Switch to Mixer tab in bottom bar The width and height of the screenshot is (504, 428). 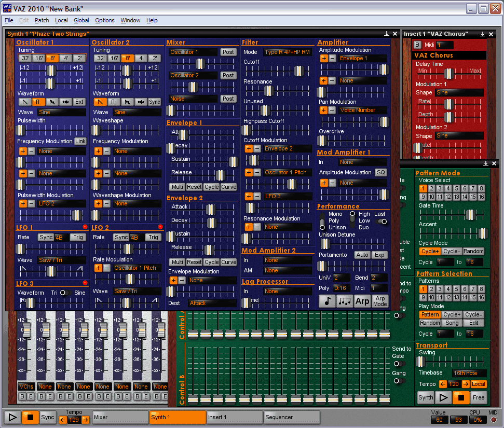[120, 418]
